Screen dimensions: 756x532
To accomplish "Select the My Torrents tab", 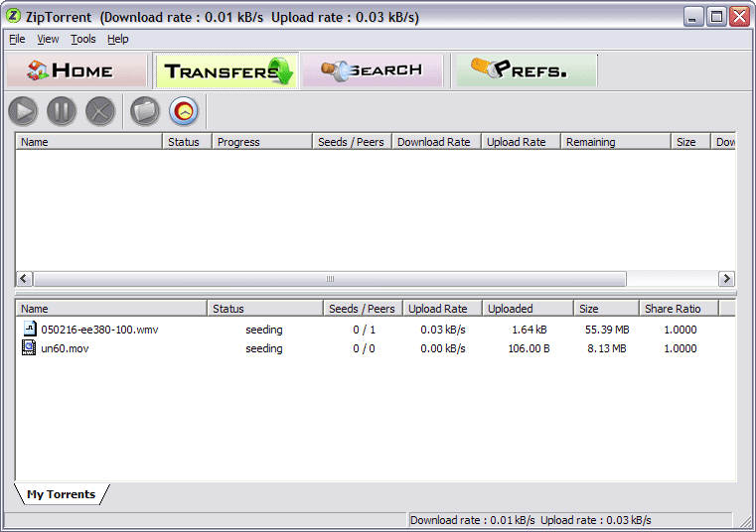I will (x=62, y=494).
